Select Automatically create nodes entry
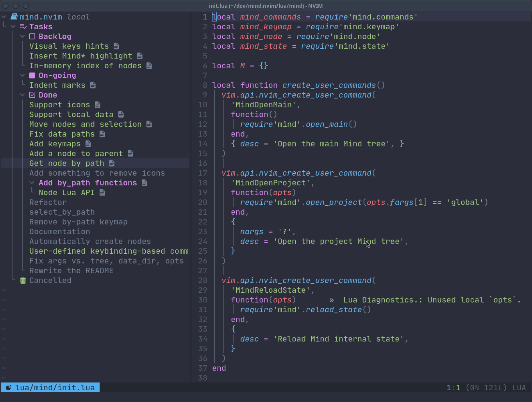The height and width of the screenshot is (402, 532). [x=90, y=241]
